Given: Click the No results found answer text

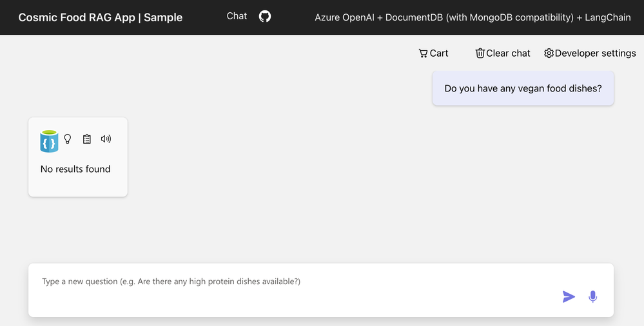Looking at the screenshot, I should pyautogui.click(x=75, y=169).
